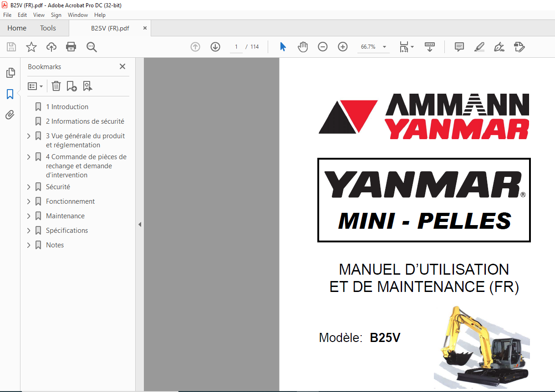Jump to Maintenance bookmark text
The height and width of the screenshot is (392, 555).
[x=65, y=216]
